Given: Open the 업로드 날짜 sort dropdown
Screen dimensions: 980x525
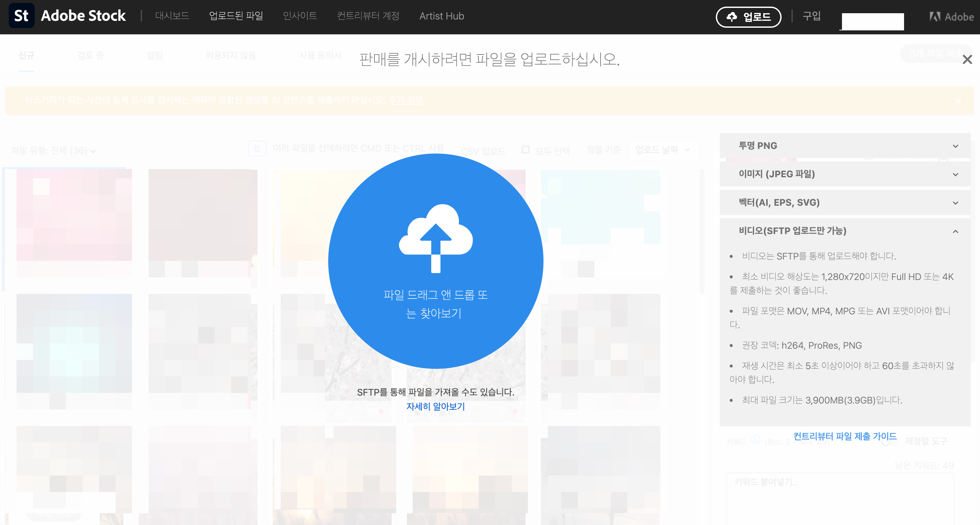Looking at the screenshot, I should (x=663, y=150).
